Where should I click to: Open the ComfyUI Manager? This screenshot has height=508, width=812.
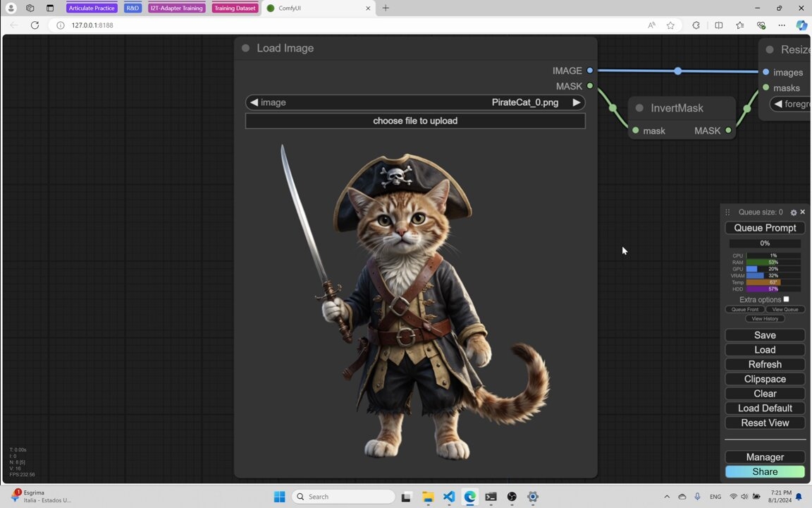765,457
